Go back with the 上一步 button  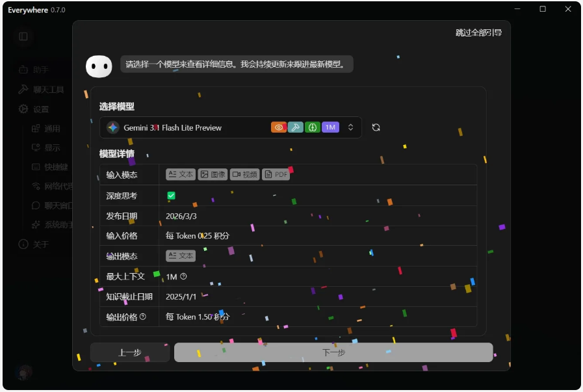[130, 352]
